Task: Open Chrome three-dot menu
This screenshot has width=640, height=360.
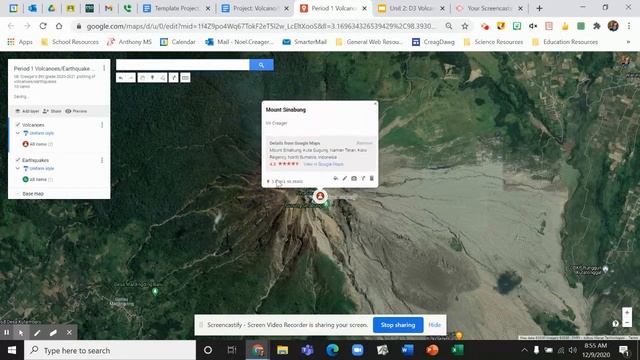Action: click(629, 26)
